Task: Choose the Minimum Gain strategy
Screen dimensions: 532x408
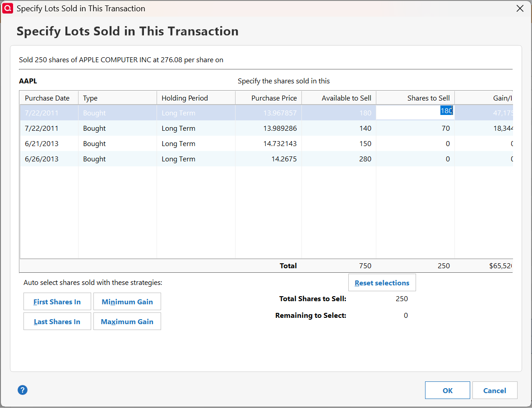Action: (x=127, y=302)
